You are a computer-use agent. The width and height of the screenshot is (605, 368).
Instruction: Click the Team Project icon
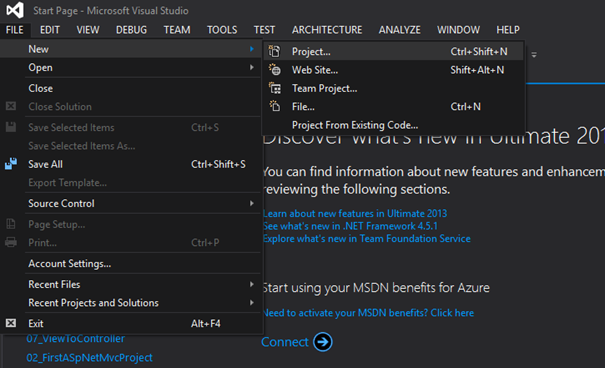[x=275, y=88]
